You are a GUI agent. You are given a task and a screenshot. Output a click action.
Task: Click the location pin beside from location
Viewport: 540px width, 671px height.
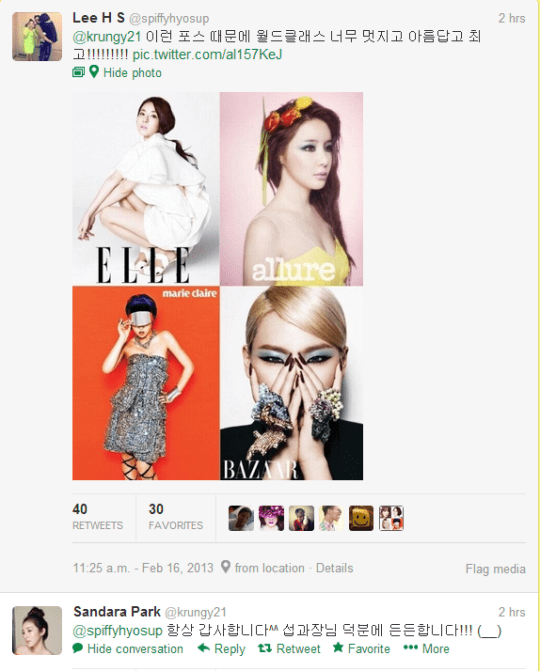pyautogui.click(x=225, y=567)
